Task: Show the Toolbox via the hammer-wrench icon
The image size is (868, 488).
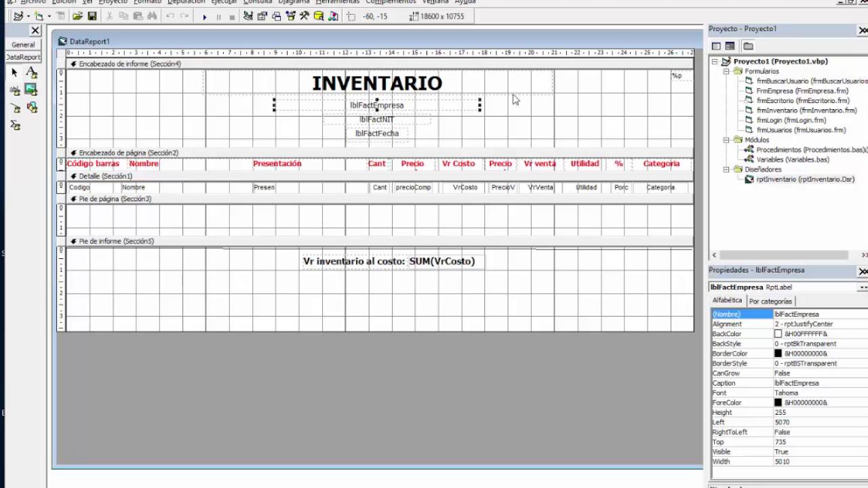Action: point(304,16)
